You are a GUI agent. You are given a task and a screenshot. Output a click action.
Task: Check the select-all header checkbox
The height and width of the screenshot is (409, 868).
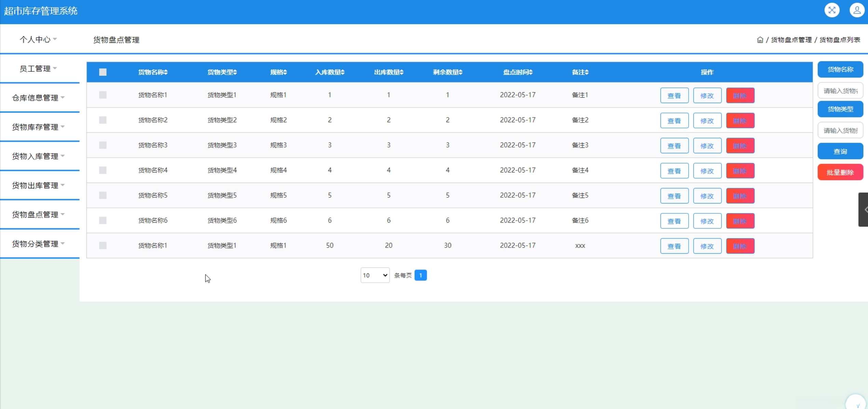click(103, 72)
